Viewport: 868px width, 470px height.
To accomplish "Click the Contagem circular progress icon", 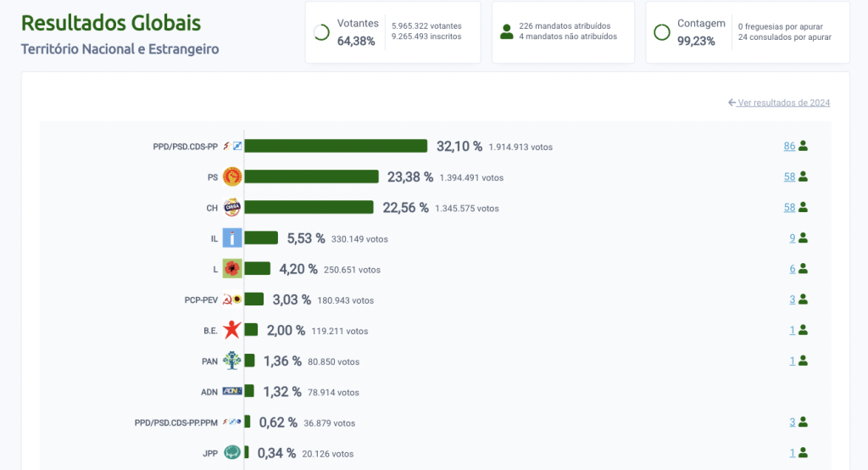I will (662, 33).
